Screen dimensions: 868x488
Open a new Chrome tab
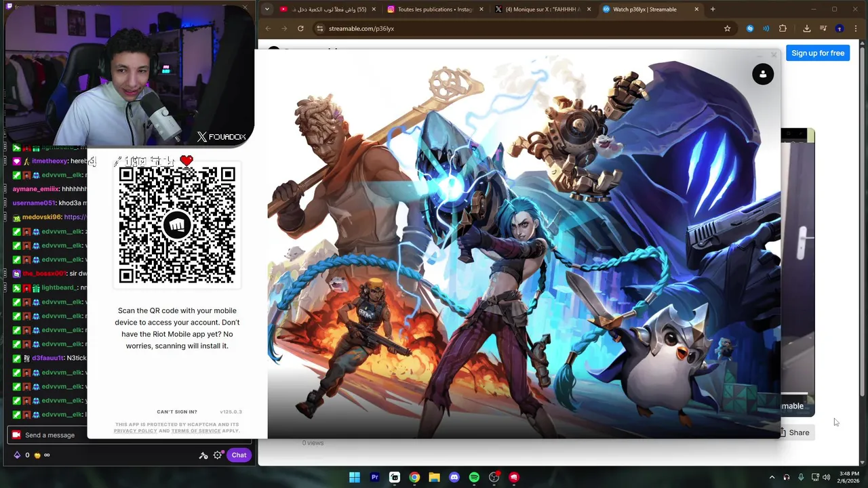tap(713, 9)
